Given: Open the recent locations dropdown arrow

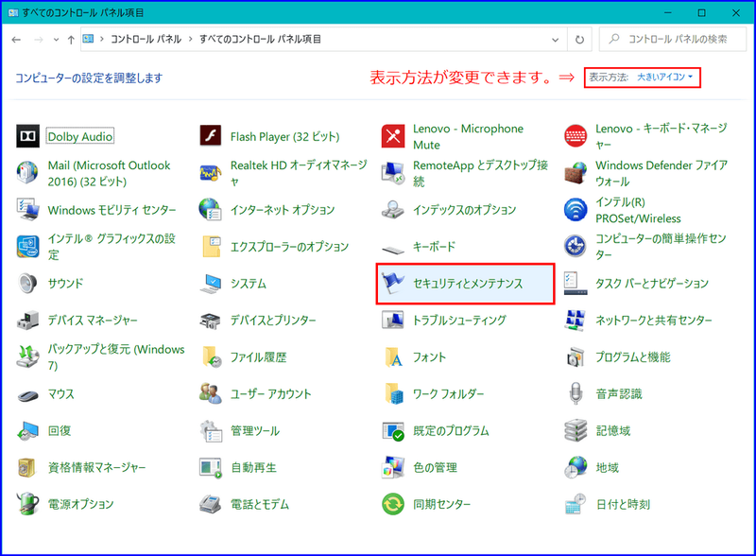Looking at the screenshot, I should [x=56, y=40].
